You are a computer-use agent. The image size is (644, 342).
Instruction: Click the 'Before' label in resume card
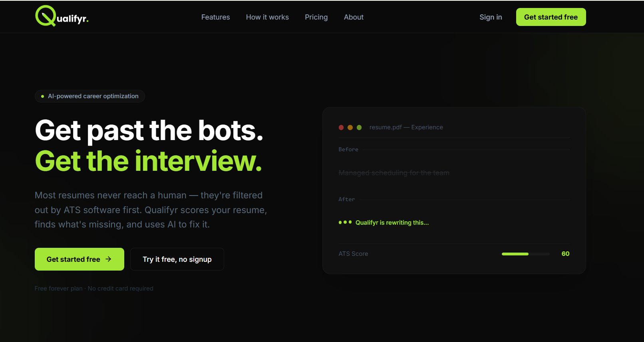[348, 149]
